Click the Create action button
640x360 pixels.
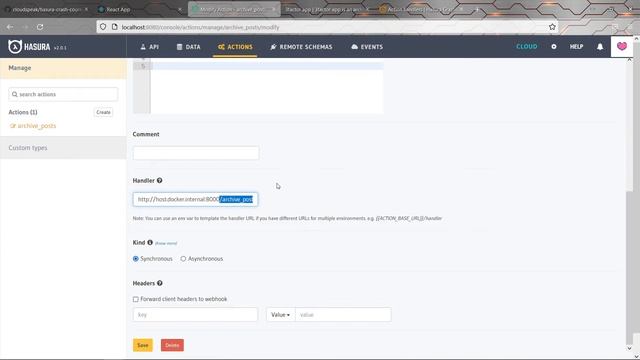pyautogui.click(x=103, y=112)
